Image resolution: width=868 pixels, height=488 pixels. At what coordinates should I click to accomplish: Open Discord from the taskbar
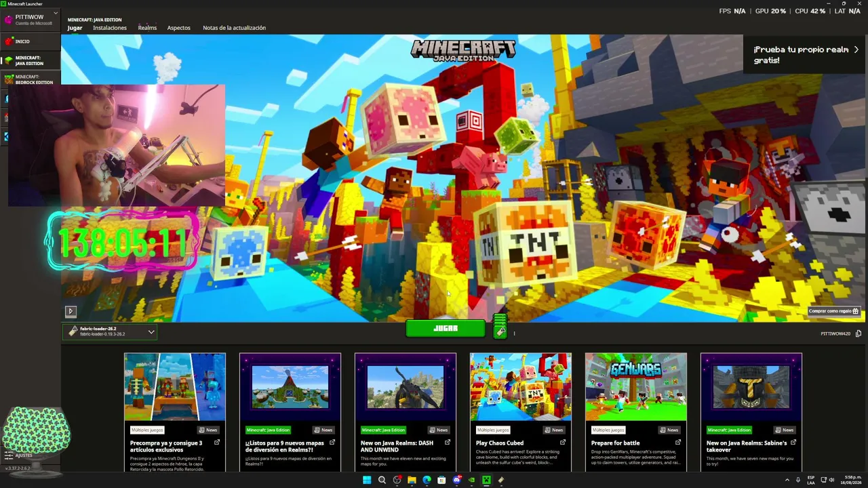click(456, 480)
